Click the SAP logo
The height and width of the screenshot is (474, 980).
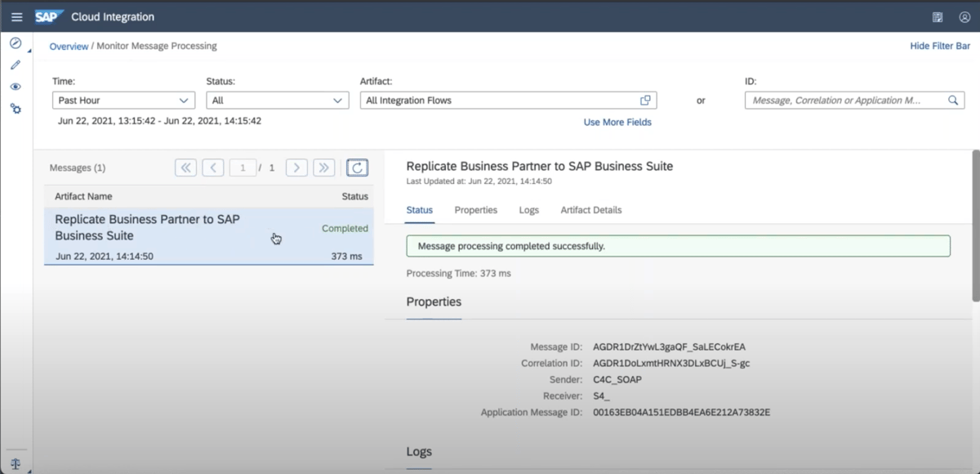(x=48, y=16)
